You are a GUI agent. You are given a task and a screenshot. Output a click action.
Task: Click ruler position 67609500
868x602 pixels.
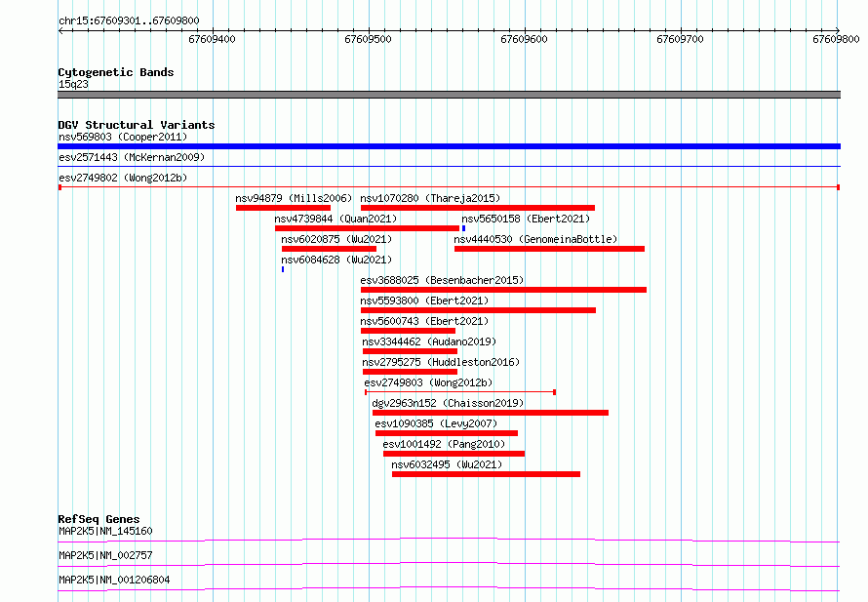[368, 39]
